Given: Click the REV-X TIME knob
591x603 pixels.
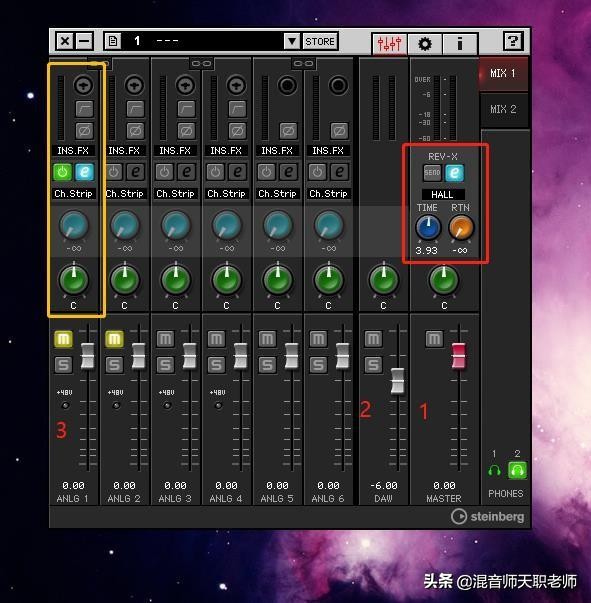Looking at the screenshot, I should point(428,227).
